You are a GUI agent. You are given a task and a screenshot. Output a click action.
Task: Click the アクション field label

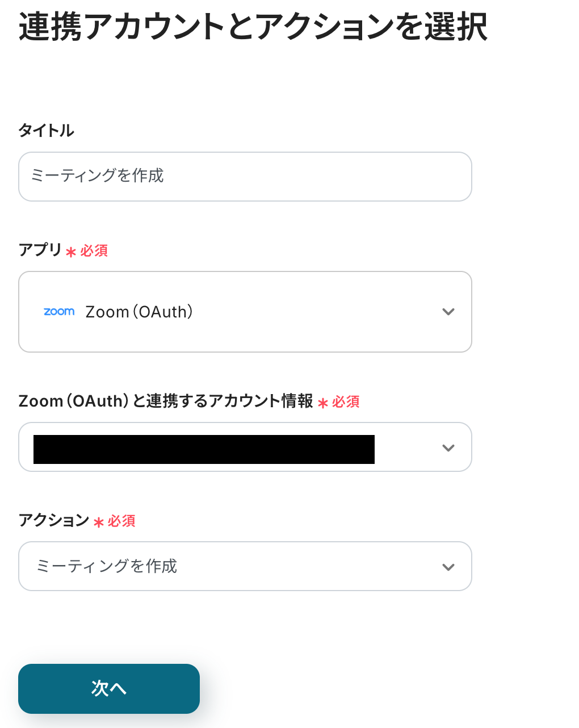[x=54, y=520]
